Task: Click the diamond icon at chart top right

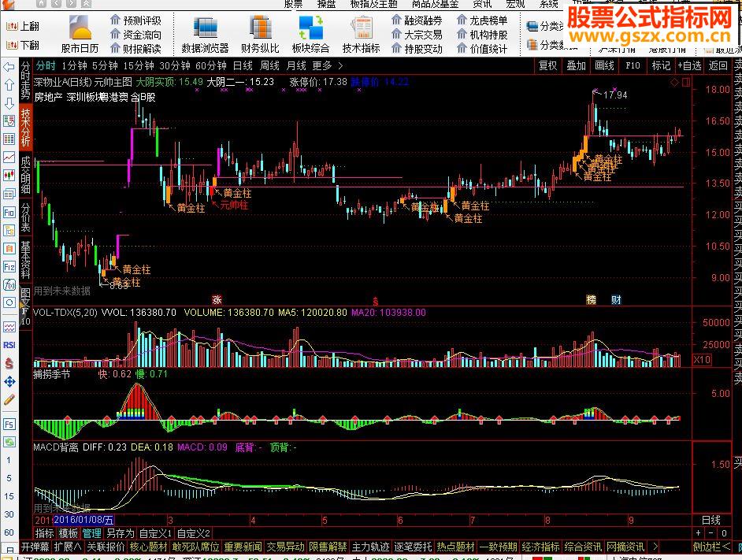Action: pos(675,83)
